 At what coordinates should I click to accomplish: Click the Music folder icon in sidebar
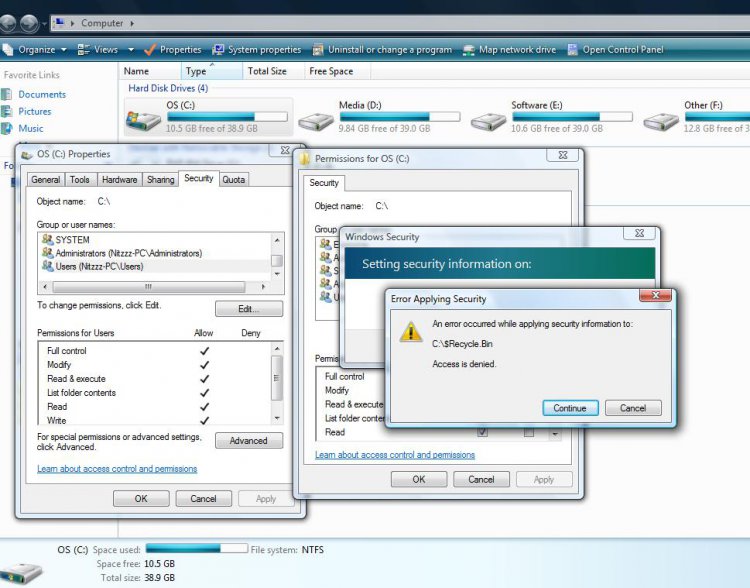pyautogui.click(x=7, y=128)
